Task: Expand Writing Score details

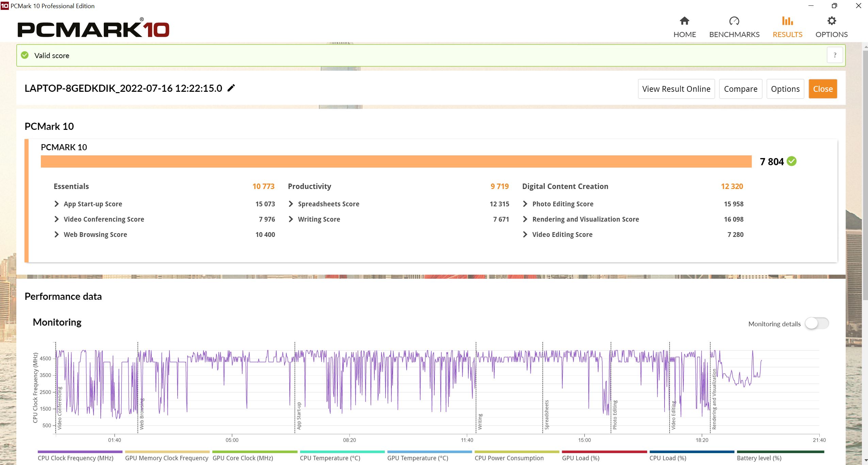Action: click(x=291, y=219)
